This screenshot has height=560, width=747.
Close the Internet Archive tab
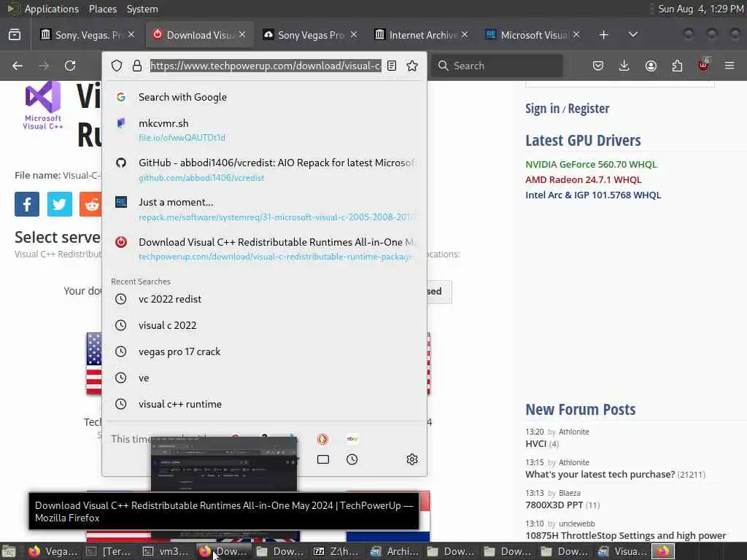tap(465, 34)
